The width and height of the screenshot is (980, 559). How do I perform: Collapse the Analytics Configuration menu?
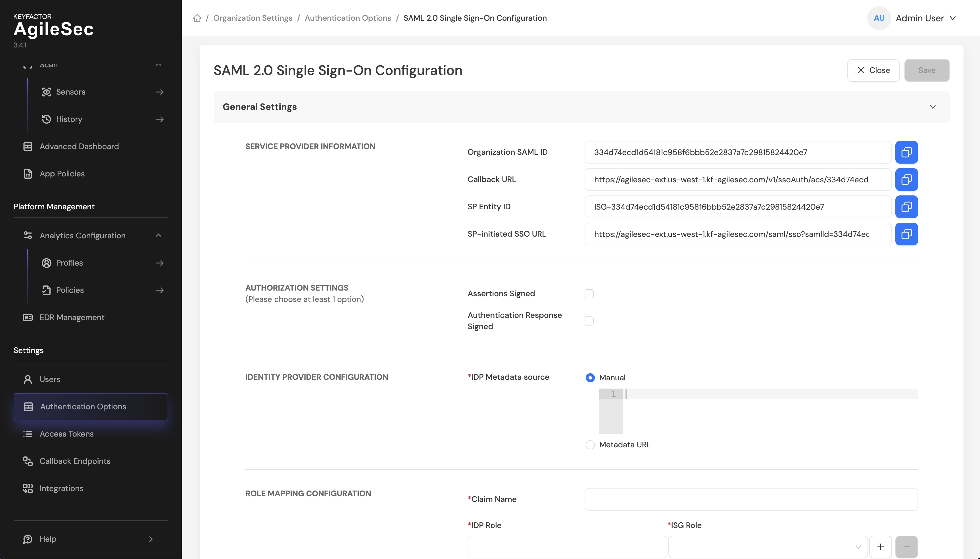click(159, 235)
